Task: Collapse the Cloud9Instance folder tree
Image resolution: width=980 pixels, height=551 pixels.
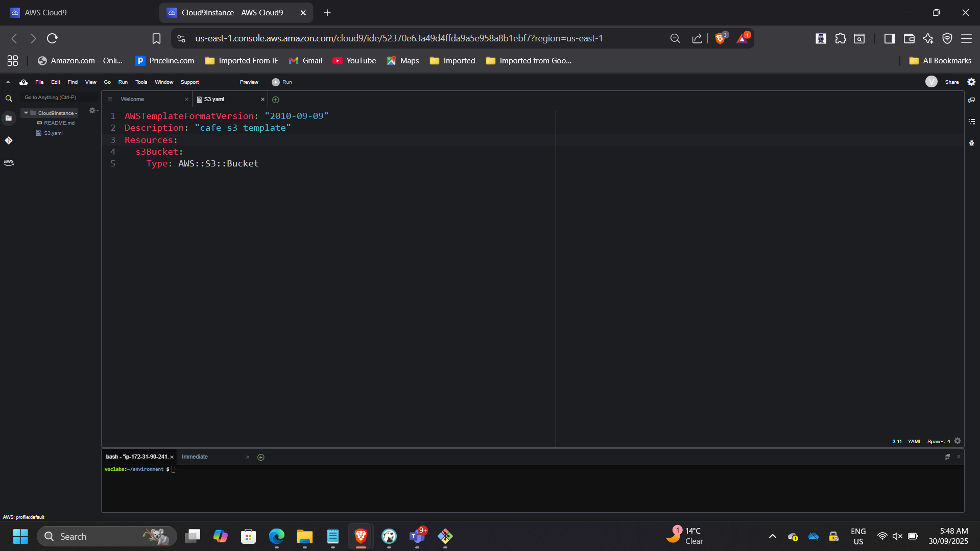Action: [26, 113]
